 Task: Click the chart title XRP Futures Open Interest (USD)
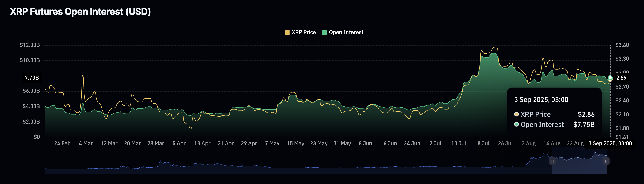click(x=80, y=12)
